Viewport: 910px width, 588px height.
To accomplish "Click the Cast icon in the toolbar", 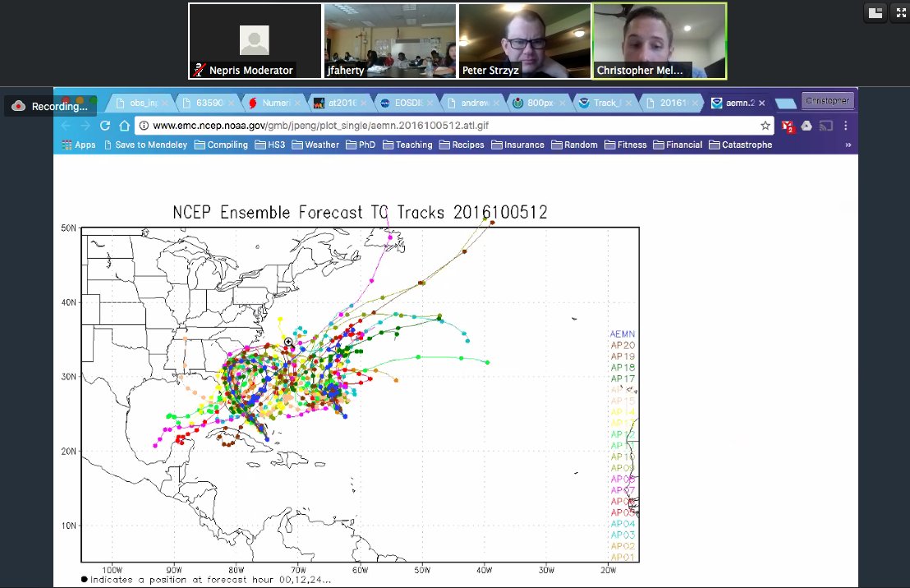I will tap(826, 126).
